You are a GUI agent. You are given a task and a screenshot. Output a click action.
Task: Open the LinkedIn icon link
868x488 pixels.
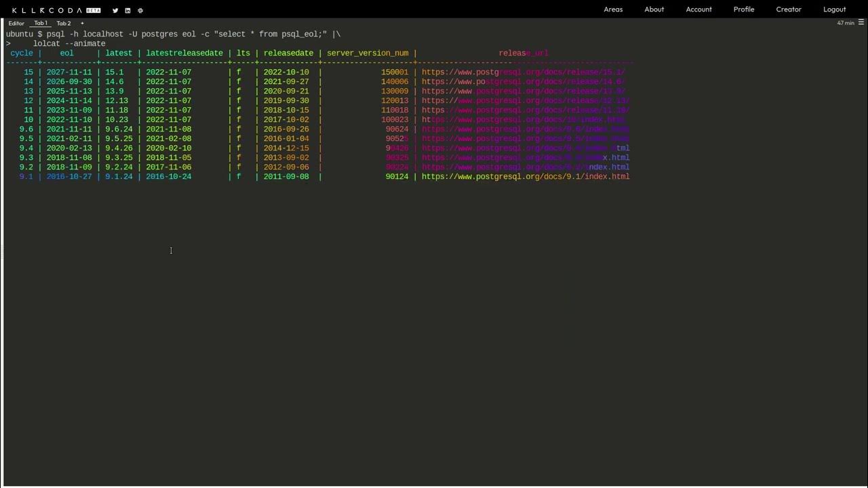point(127,10)
